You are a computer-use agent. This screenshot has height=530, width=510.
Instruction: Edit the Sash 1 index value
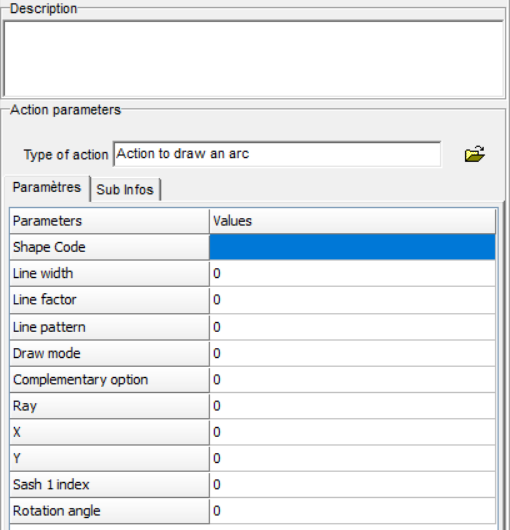coord(353,485)
